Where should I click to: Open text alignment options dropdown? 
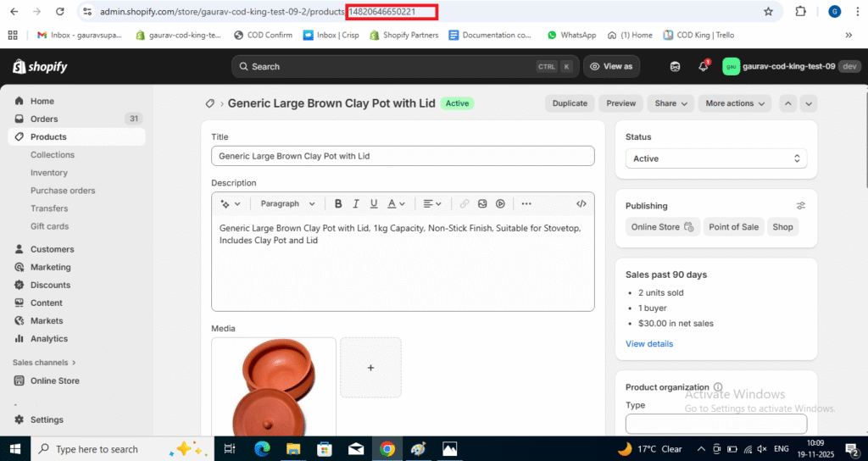[x=432, y=203]
